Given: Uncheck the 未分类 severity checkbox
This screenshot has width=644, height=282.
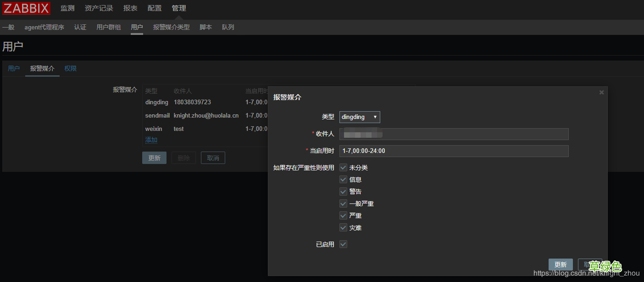Looking at the screenshot, I should click(343, 167).
